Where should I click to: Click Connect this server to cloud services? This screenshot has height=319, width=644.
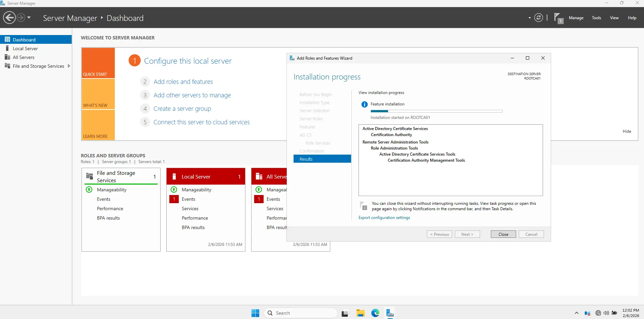(x=202, y=122)
